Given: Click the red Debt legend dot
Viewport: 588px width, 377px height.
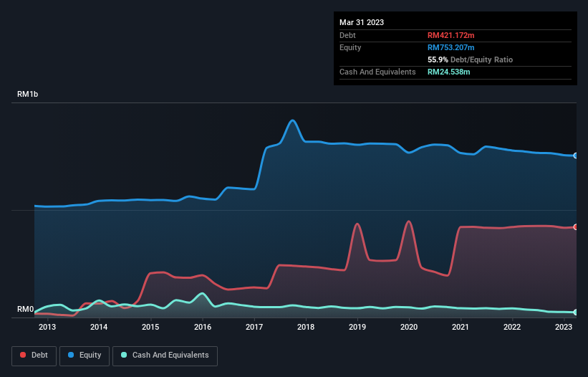Looking at the screenshot, I should click(x=23, y=355).
